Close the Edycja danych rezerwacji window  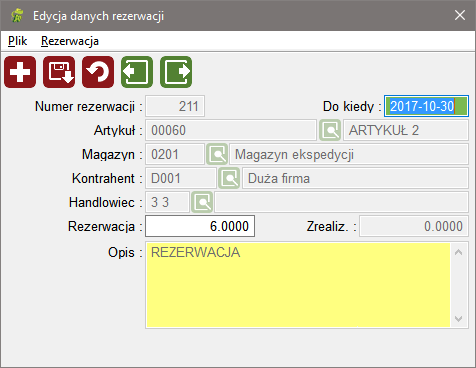[460, 15]
